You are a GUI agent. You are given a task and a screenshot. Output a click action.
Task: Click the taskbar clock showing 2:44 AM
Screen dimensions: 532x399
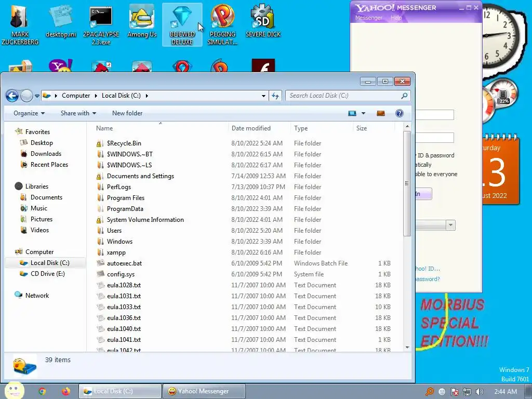[506, 392]
